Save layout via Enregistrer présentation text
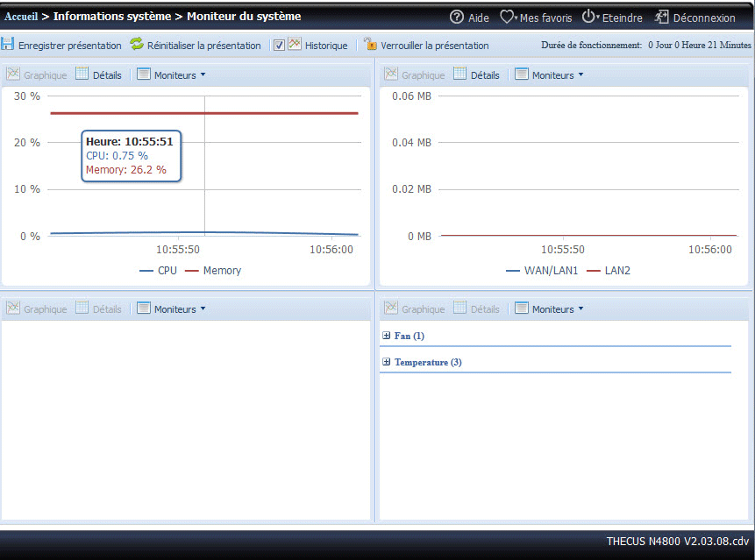This screenshot has width=755, height=560. (70, 46)
